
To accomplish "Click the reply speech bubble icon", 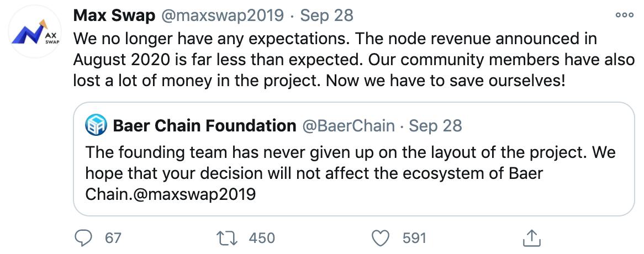I will pos(83,238).
